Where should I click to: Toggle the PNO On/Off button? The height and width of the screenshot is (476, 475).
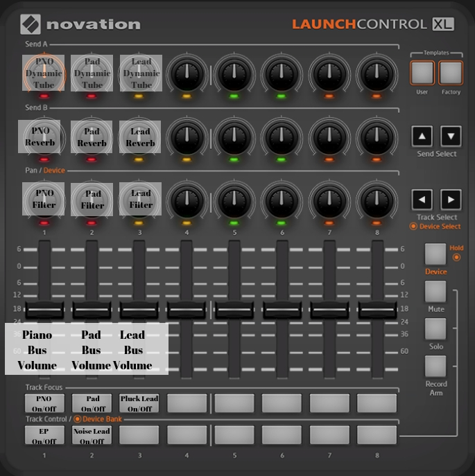(x=44, y=403)
